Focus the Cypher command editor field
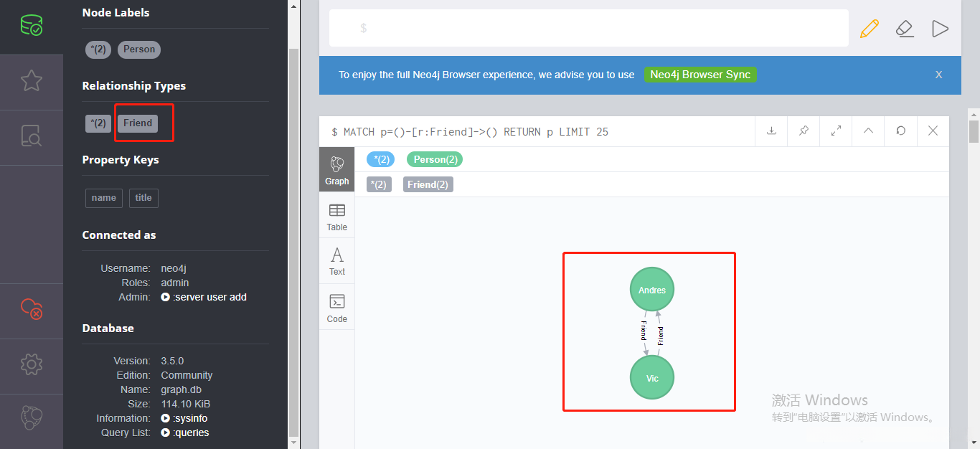The height and width of the screenshot is (449, 980). click(588, 28)
